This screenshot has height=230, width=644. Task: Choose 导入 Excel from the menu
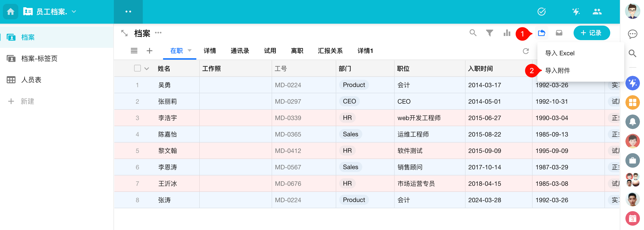[560, 53]
